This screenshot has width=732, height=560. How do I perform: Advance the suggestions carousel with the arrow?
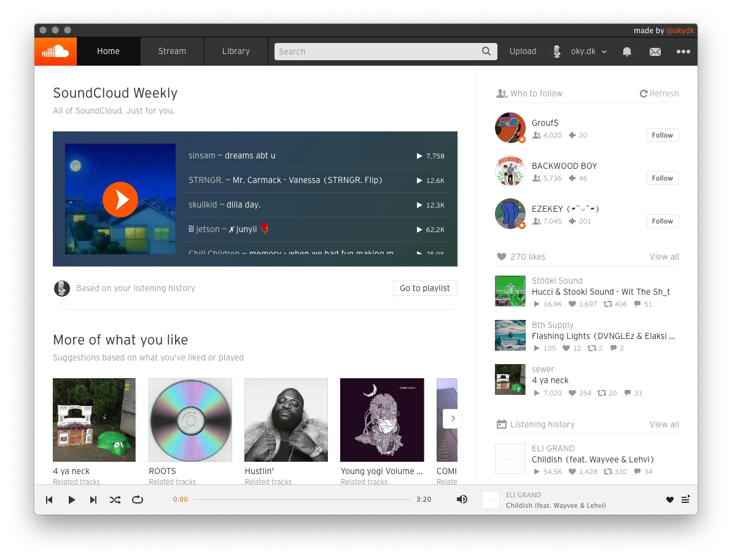[x=453, y=419]
